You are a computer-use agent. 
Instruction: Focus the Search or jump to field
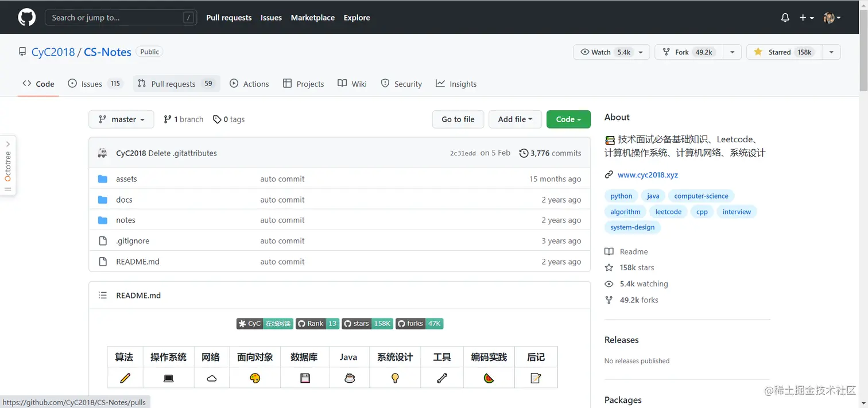point(121,18)
